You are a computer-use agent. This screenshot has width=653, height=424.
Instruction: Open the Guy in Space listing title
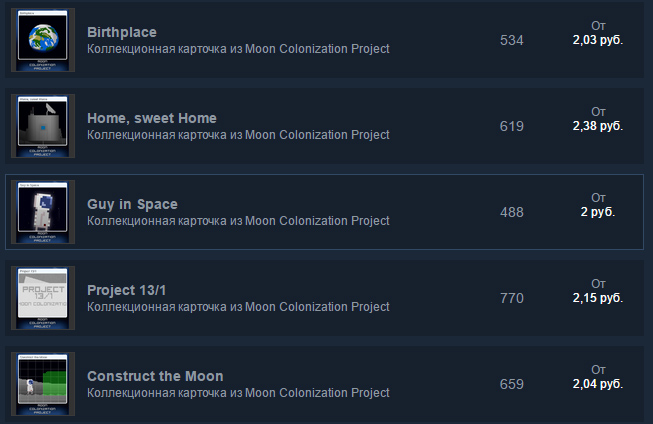click(x=132, y=204)
